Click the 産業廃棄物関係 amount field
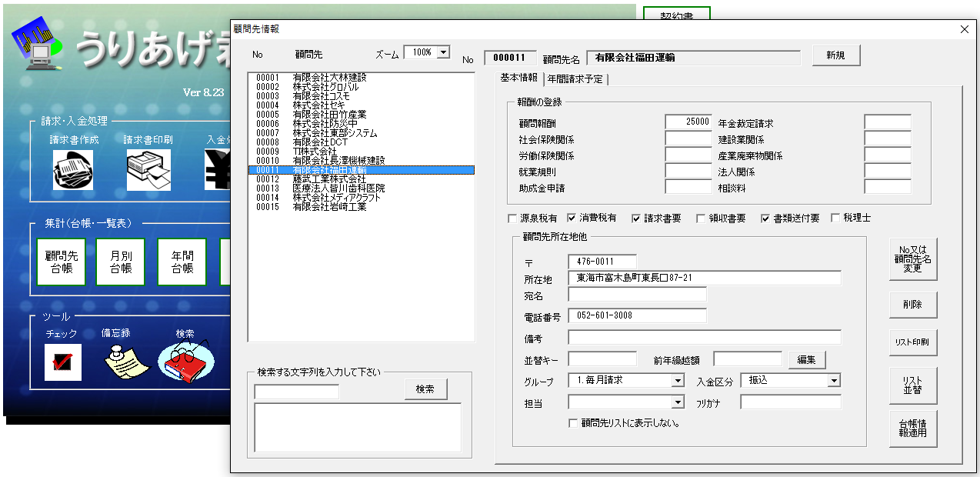The height and width of the screenshot is (477, 980). (888, 155)
